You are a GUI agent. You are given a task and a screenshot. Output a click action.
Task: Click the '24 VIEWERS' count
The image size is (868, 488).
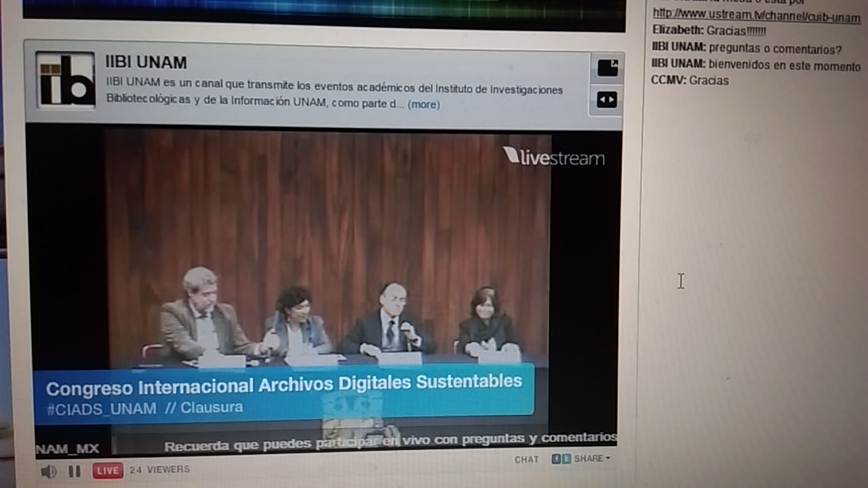click(x=160, y=470)
